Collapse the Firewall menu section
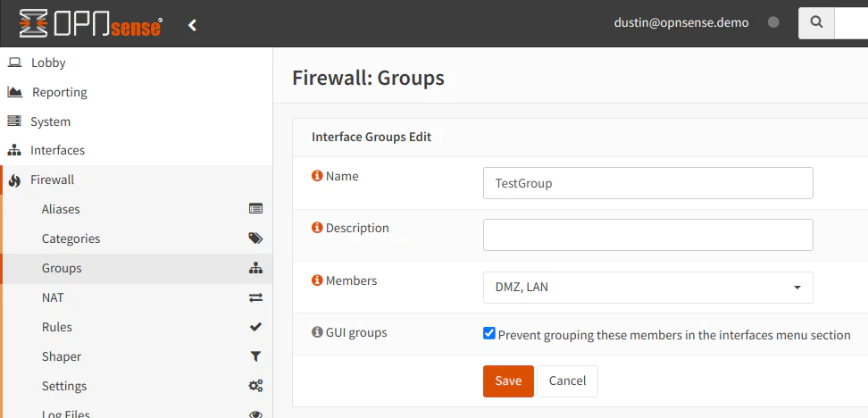 (52, 180)
